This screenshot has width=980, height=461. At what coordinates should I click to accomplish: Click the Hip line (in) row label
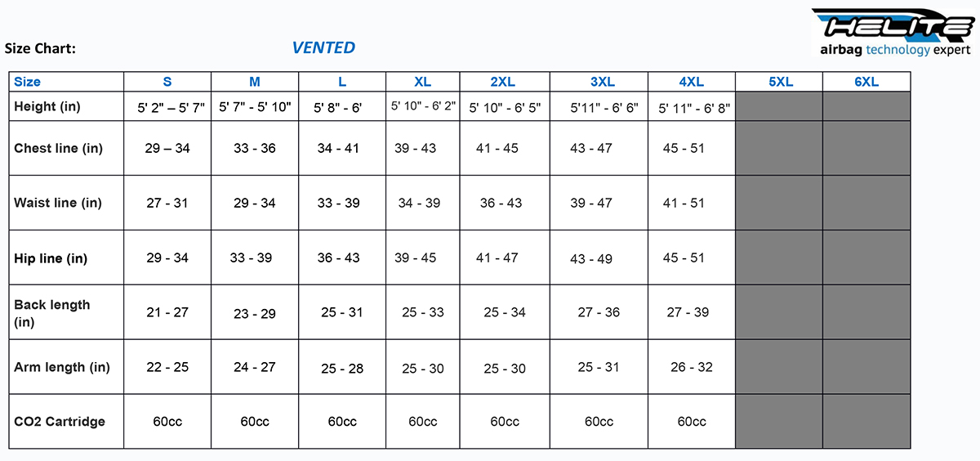coord(51,258)
